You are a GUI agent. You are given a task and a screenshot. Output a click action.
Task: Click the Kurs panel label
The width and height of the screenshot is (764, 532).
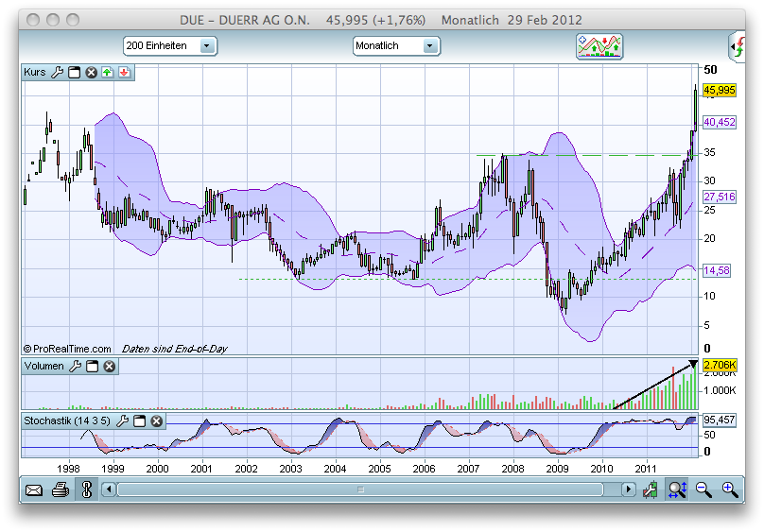[35, 72]
